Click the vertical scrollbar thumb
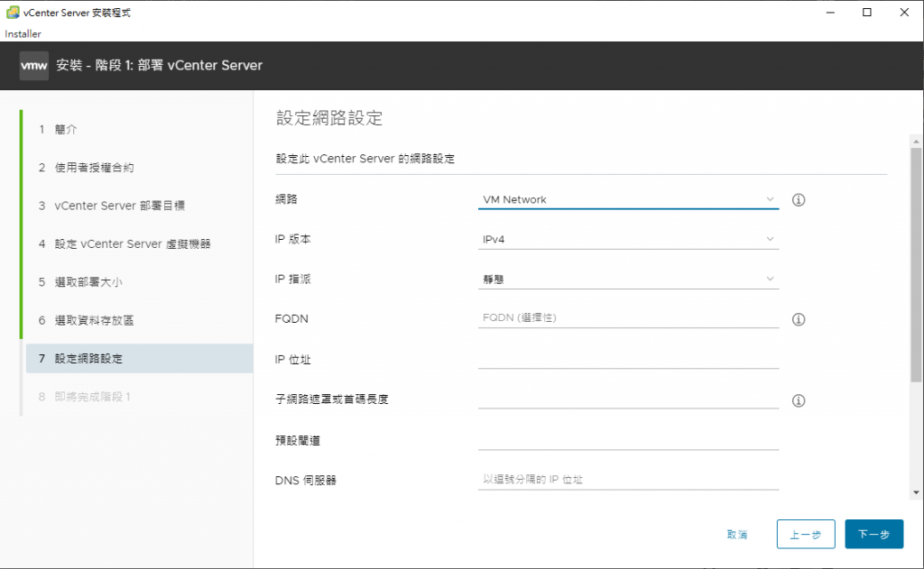924x569 pixels. [916, 265]
